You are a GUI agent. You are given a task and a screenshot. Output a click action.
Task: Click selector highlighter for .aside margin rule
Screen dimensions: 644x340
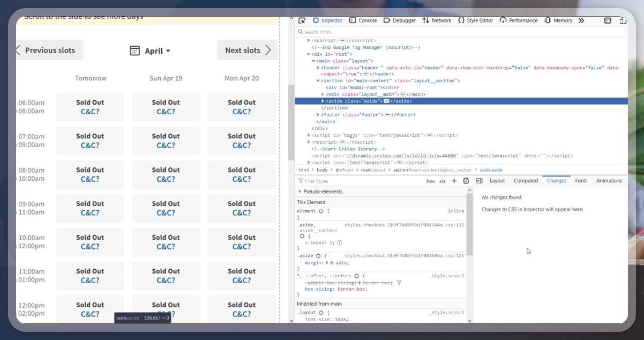319,256
